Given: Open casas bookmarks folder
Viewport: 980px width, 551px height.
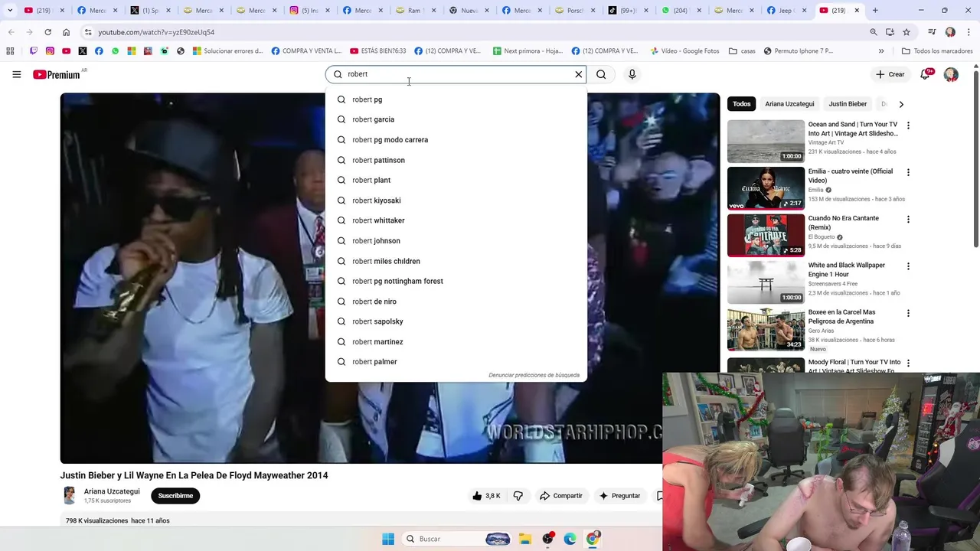Looking at the screenshot, I should click(742, 51).
